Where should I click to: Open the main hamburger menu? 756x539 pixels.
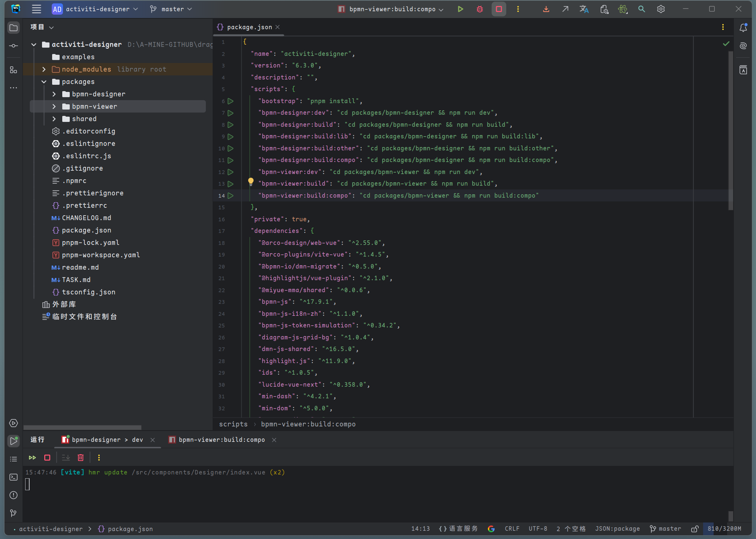pyautogui.click(x=36, y=9)
